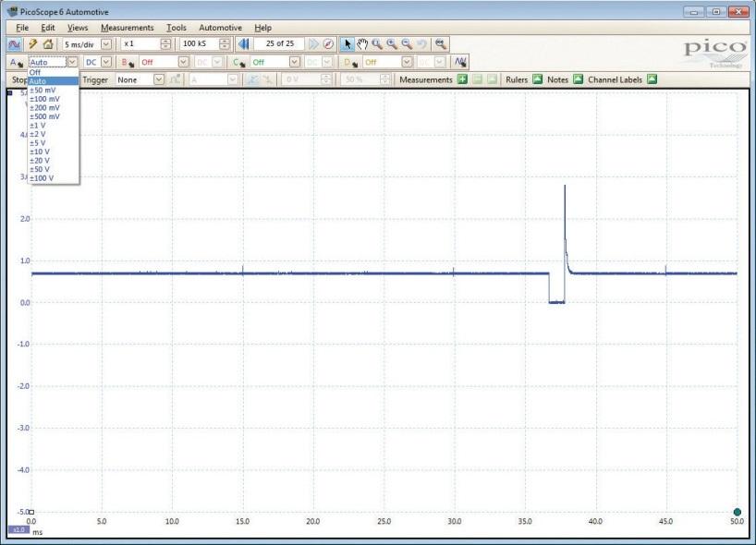Open the Trigger mode None dropdown
This screenshot has width=756, height=545.
[x=159, y=79]
